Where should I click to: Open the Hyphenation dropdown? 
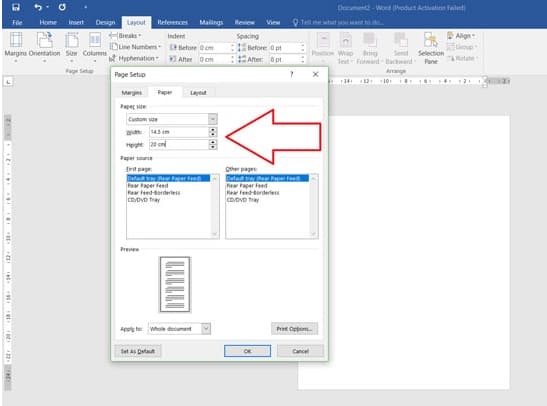(x=134, y=58)
